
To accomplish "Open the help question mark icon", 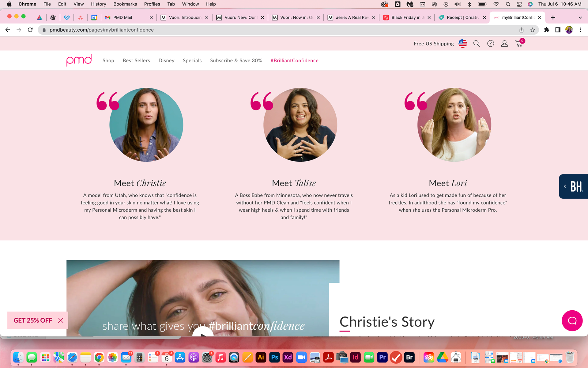I will [490, 44].
